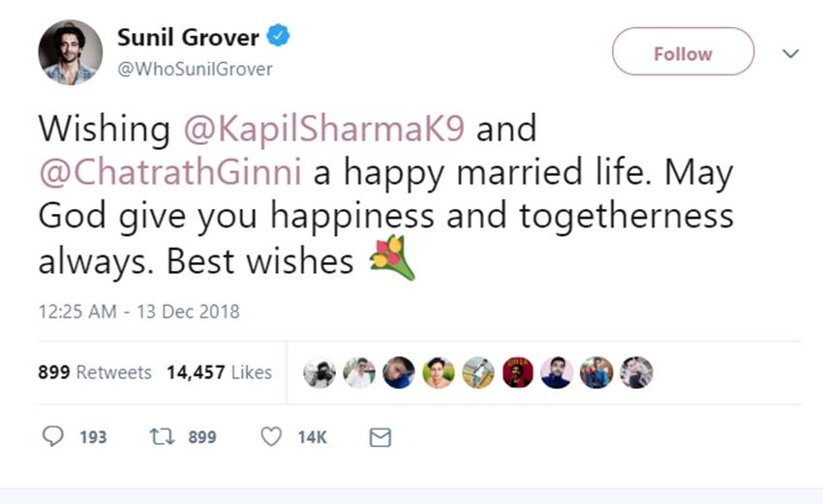Click the blue verified badge
The height and width of the screenshot is (504, 823).
279,38
